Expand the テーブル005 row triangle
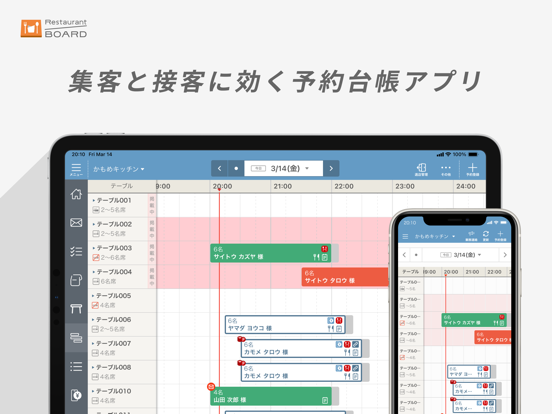552x414 pixels. coord(94,296)
